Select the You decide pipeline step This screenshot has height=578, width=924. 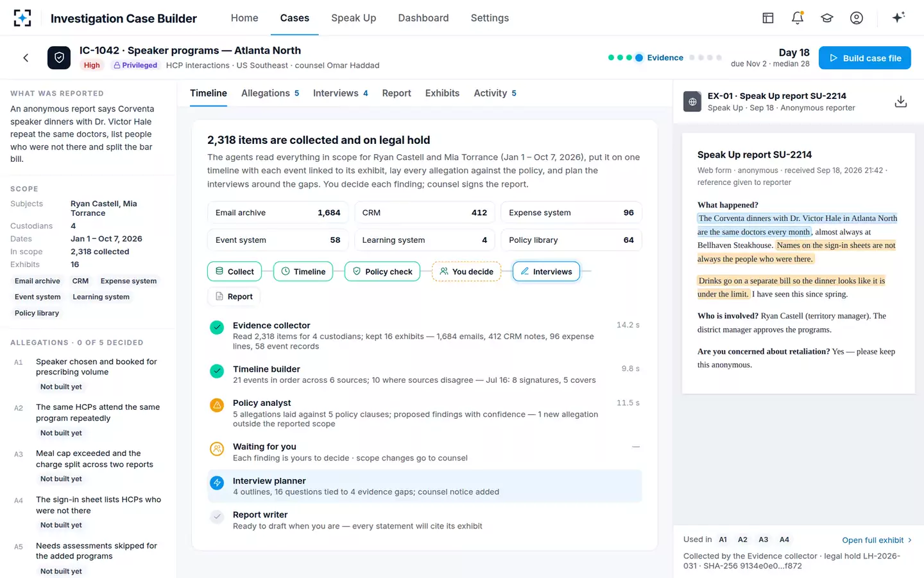[x=466, y=272]
